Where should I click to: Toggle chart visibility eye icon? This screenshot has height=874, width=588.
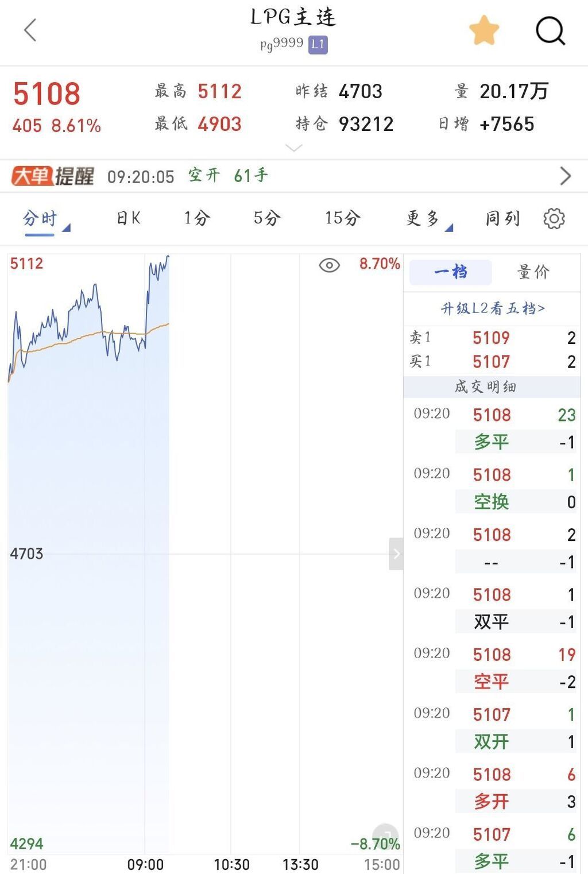tap(329, 265)
